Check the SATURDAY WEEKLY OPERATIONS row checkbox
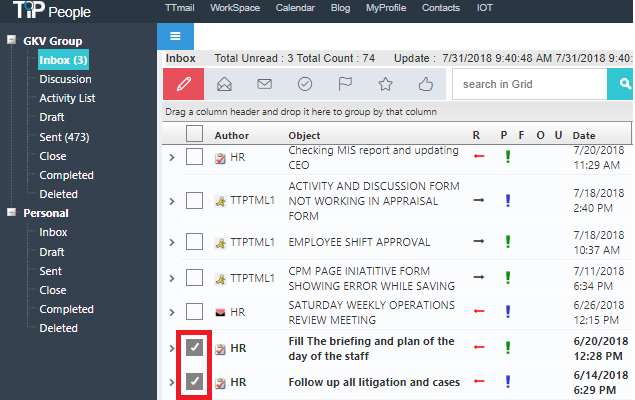The width and height of the screenshot is (635, 400). click(194, 312)
